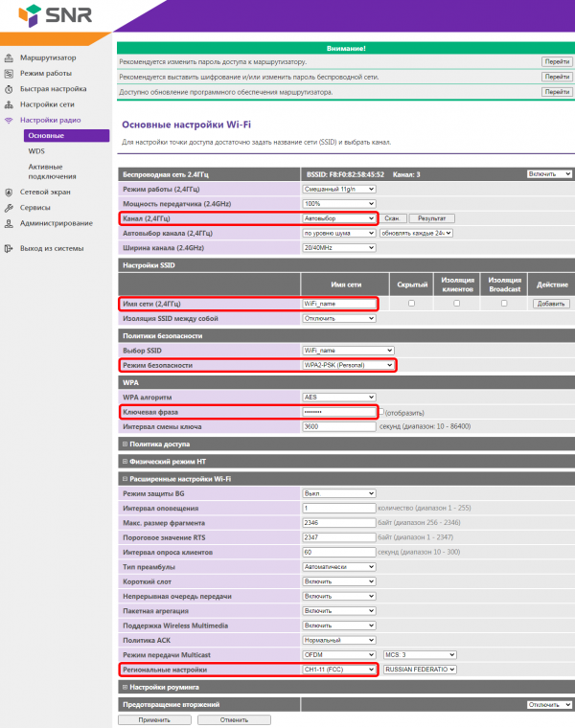Open Политика ACK dropdown
Image resolution: width=575 pixels, height=728 pixels.
[x=339, y=640]
